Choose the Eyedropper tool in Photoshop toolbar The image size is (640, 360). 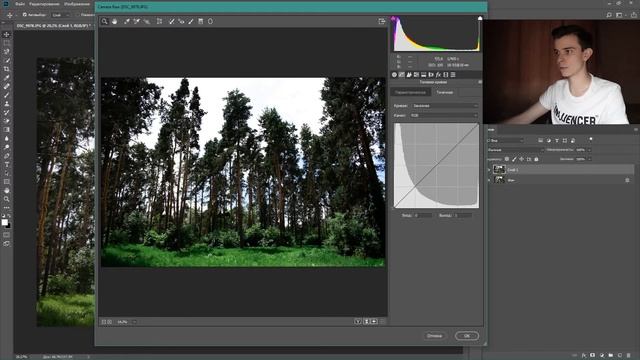pyautogui.click(x=7, y=78)
